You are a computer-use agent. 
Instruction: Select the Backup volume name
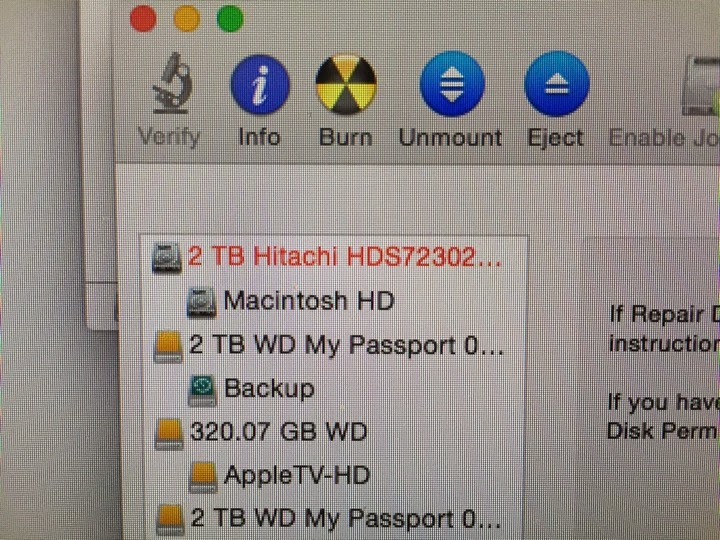(x=269, y=389)
